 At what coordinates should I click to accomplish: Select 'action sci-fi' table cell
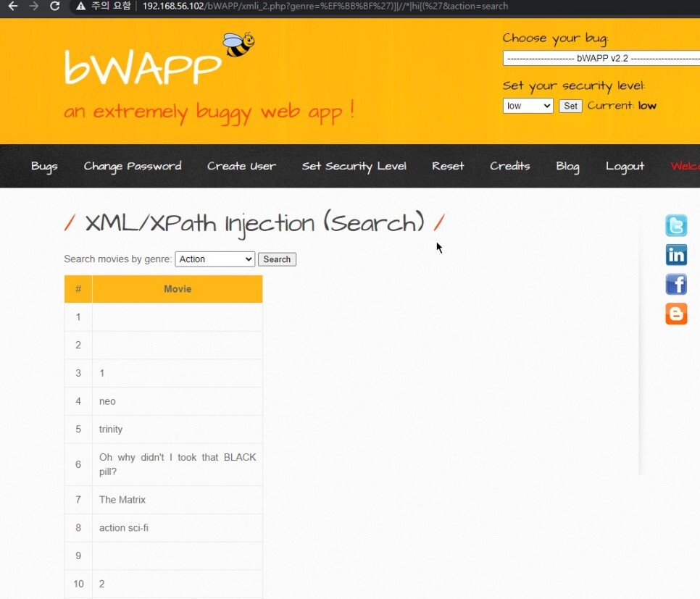[x=178, y=528]
